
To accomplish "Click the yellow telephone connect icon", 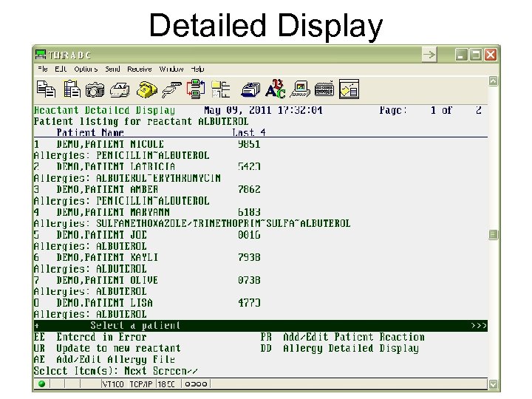I will click(146, 90).
